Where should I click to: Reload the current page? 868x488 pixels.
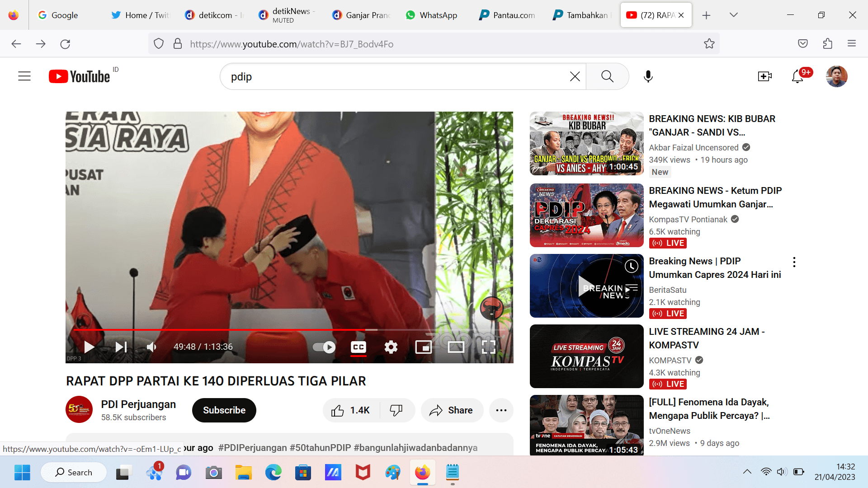click(65, 44)
